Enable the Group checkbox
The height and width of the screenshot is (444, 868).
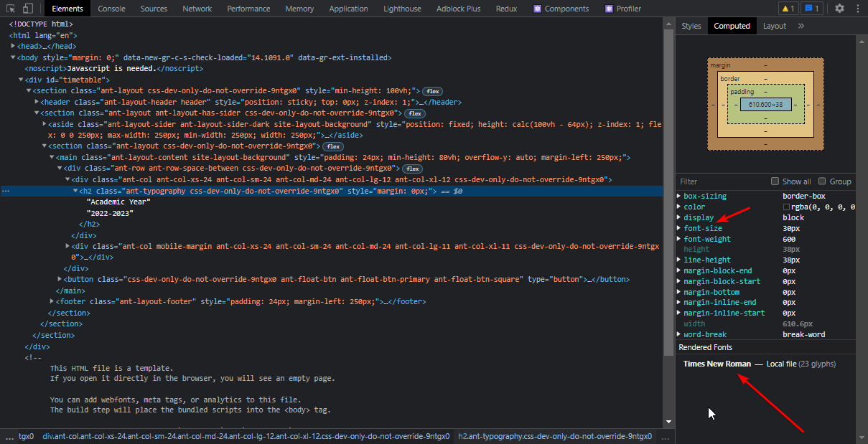[823, 181]
